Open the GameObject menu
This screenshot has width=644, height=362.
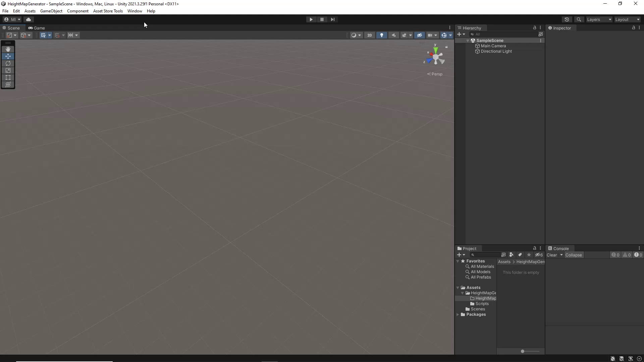(x=51, y=11)
